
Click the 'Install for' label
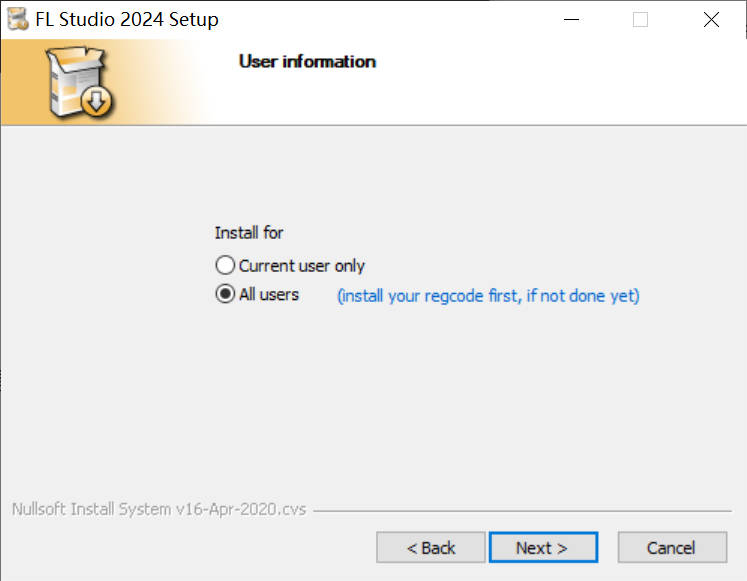(249, 233)
